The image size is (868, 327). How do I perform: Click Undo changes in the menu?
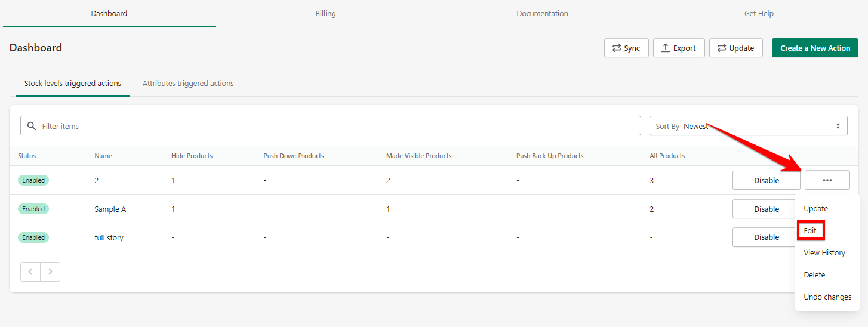(x=827, y=297)
